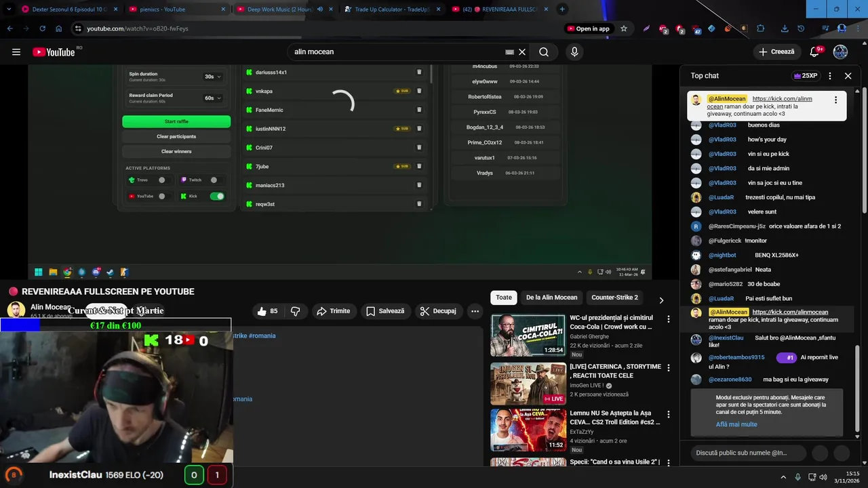Open Windows volume tray icon
This screenshot has height=488, width=868.
[823, 477]
